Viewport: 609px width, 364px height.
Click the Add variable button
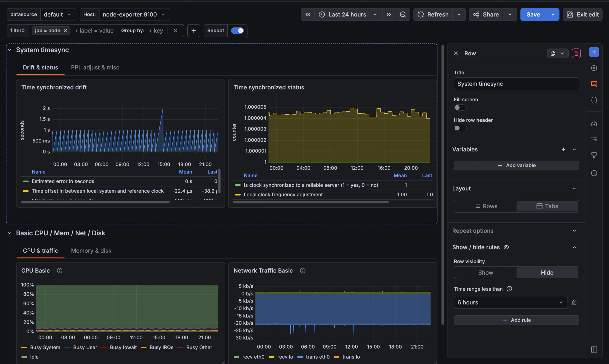tap(516, 165)
